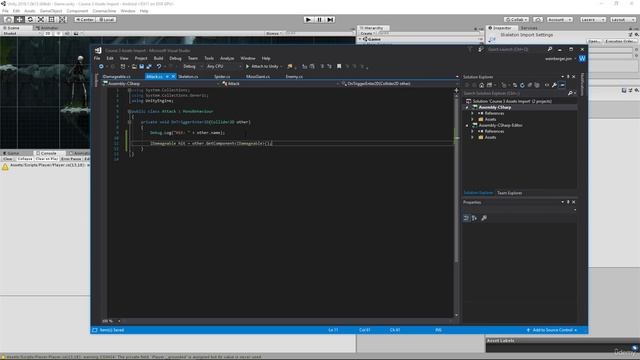Click Attach to Unity button

coord(264,66)
